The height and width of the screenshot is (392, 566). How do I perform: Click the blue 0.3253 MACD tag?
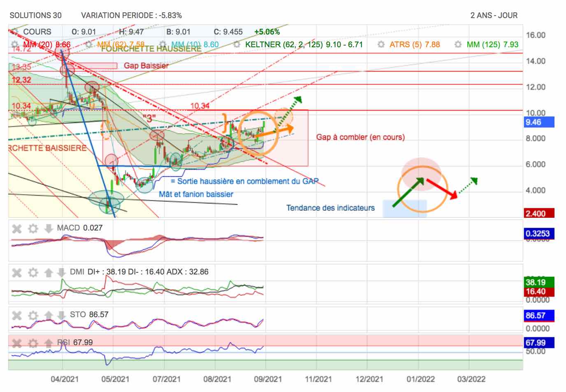539,234
